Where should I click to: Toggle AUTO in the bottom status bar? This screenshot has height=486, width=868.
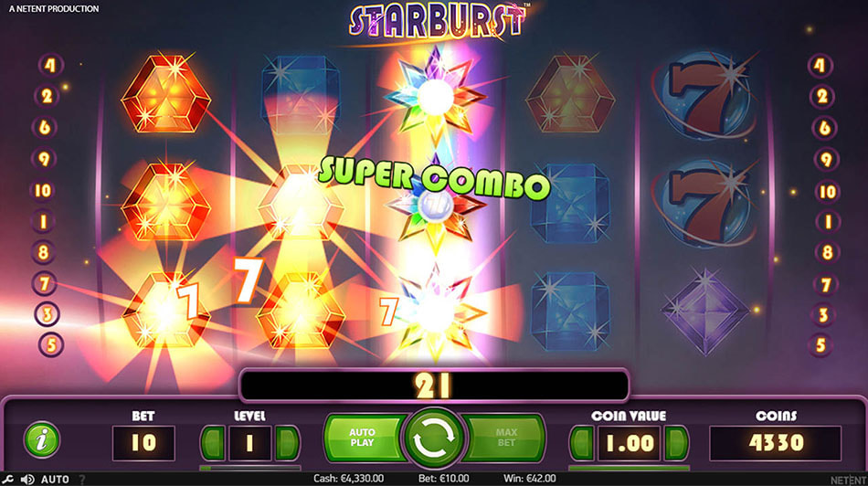pyautogui.click(x=55, y=480)
